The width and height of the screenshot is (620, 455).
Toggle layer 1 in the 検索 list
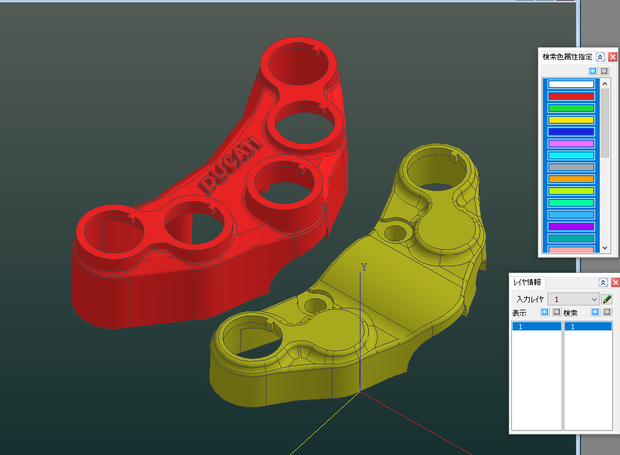[x=588, y=327]
